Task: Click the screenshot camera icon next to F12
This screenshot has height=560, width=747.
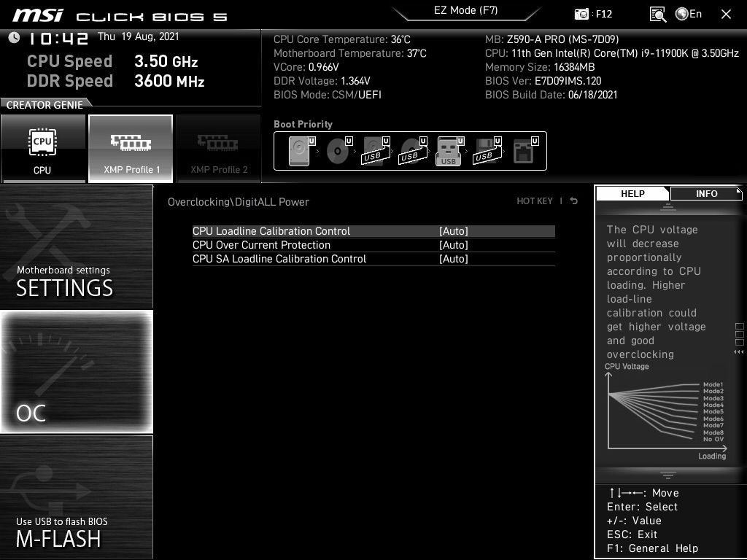Action: (x=581, y=14)
